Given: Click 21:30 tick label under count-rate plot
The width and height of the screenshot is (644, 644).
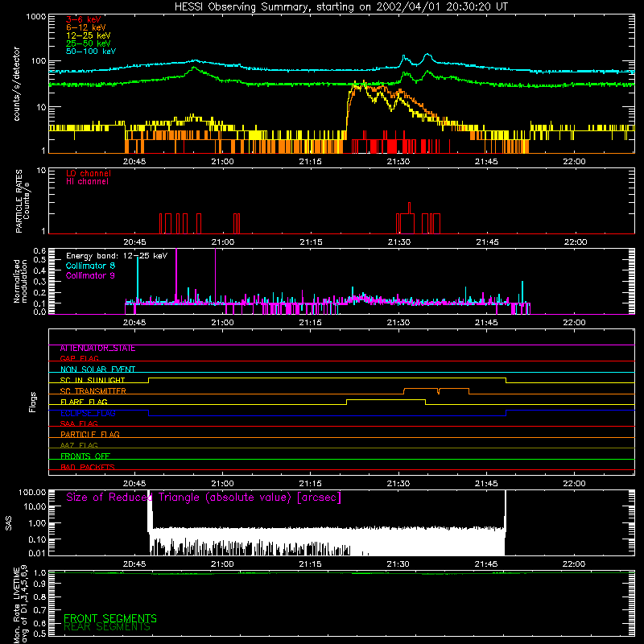Looking at the screenshot, I should click(x=398, y=162).
